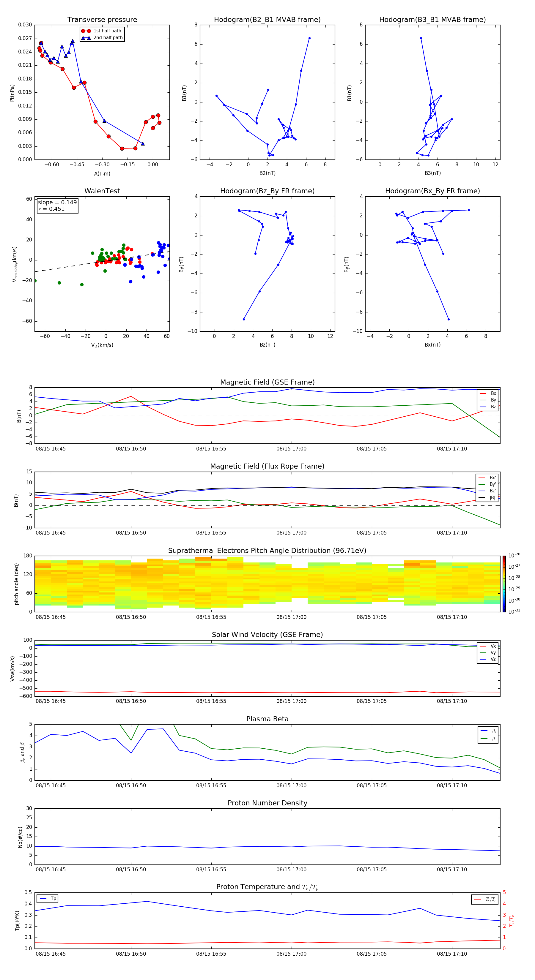Click the "Tp(10^6K)" y-axis label
Screen dimensions: 535x980
tap(17, 921)
